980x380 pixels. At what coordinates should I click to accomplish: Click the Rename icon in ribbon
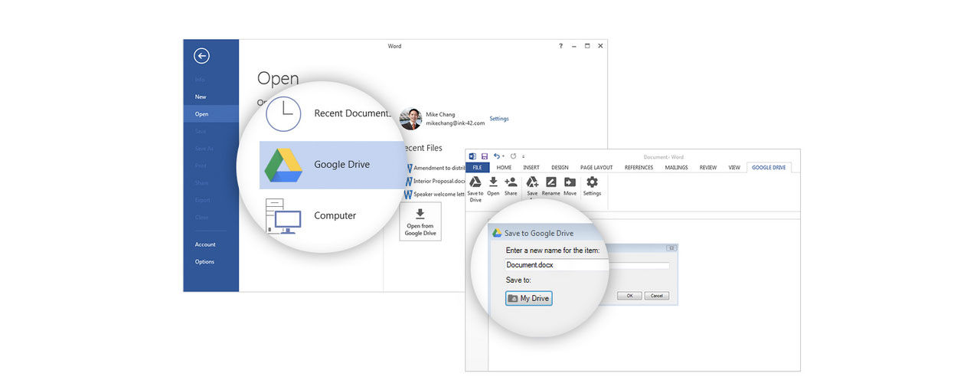551,182
